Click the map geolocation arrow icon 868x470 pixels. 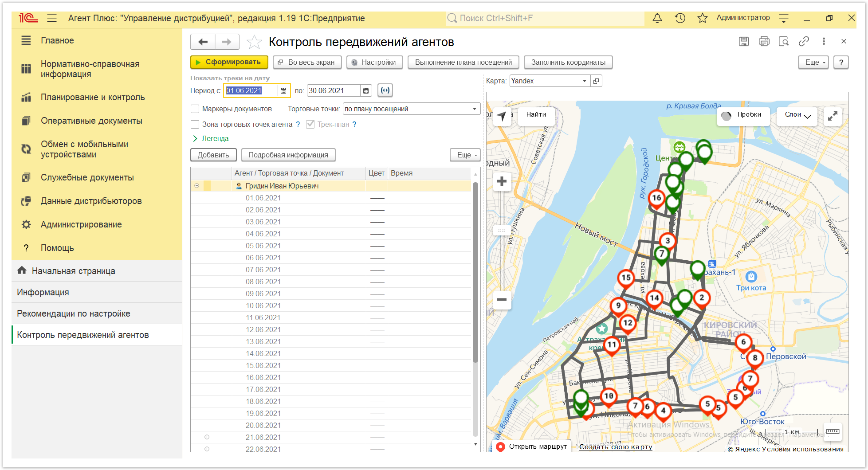[x=502, y=116]
